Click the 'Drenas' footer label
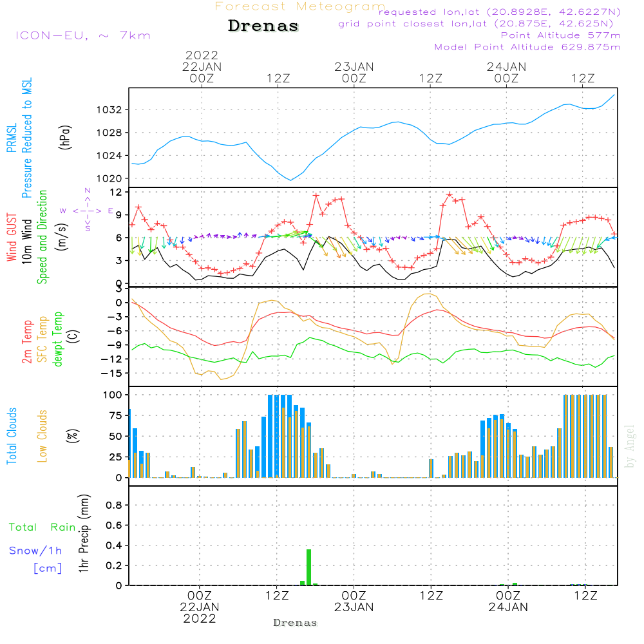Image resolution: width=644 pixels, height=644 pixels. pyautogui.click(x=296, y=623)
